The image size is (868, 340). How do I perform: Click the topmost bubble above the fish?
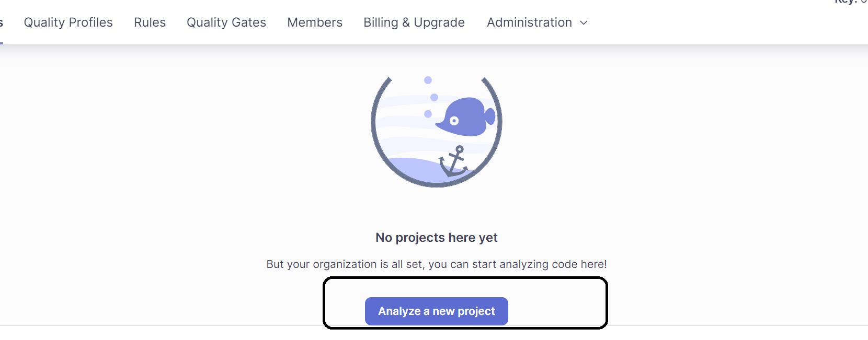coord(428,80)
